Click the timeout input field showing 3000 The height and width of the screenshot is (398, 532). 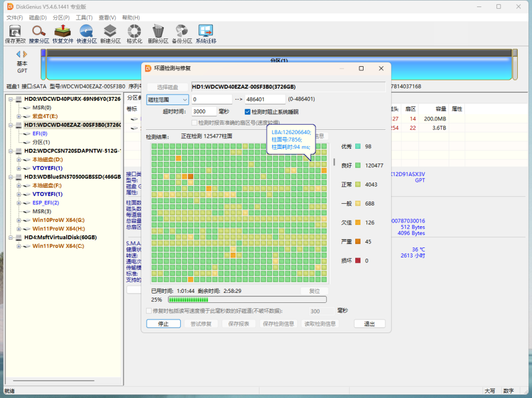(x=204, y=112)
